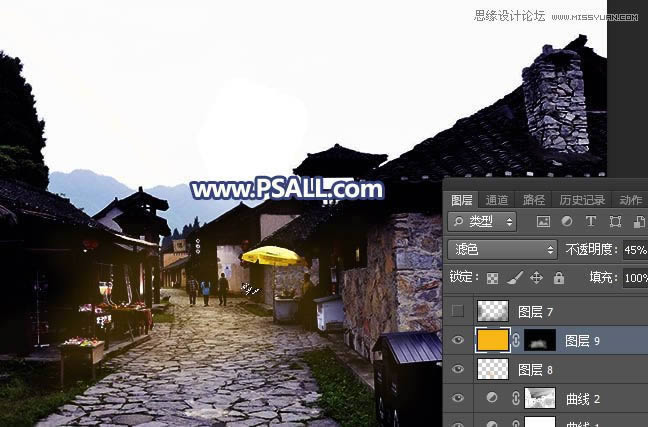This screenshot has width=648, height=427.
Task: Toggle visibility of 曲线 2 layer
Action: click(x=458, y=398)
